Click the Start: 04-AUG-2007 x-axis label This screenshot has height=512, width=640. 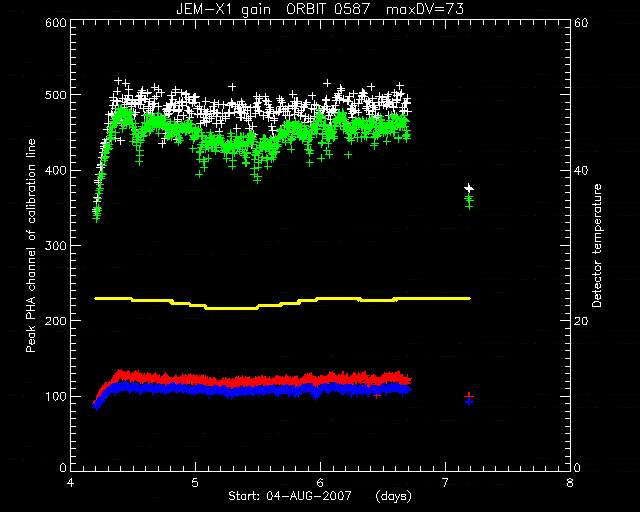(x=290, y=496)
